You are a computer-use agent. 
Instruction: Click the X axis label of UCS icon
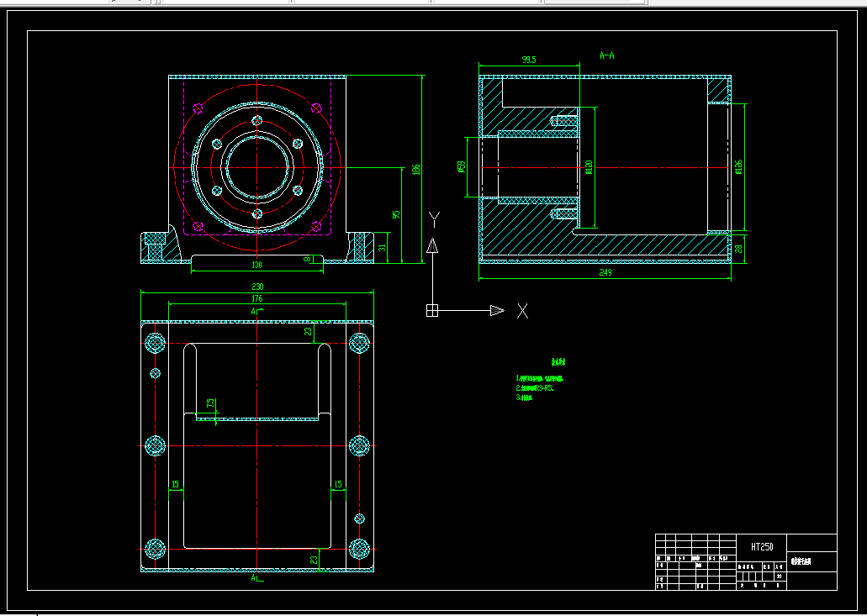click(522, 311)
